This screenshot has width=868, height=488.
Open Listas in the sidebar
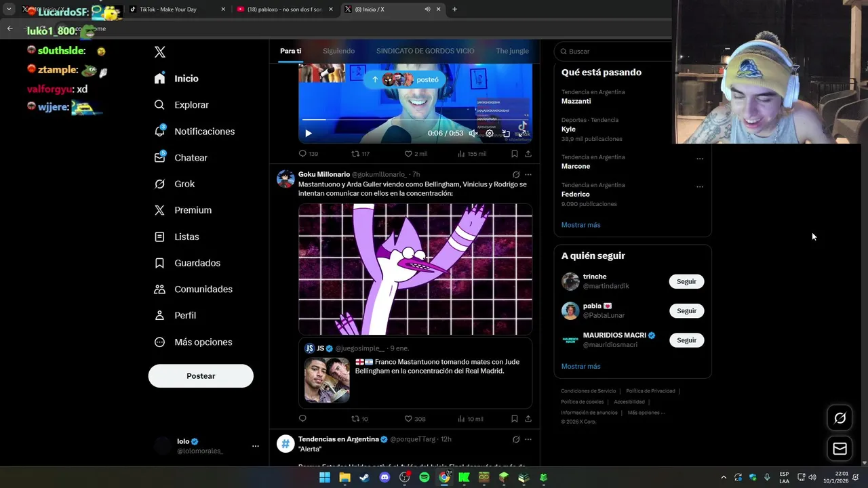176,237
